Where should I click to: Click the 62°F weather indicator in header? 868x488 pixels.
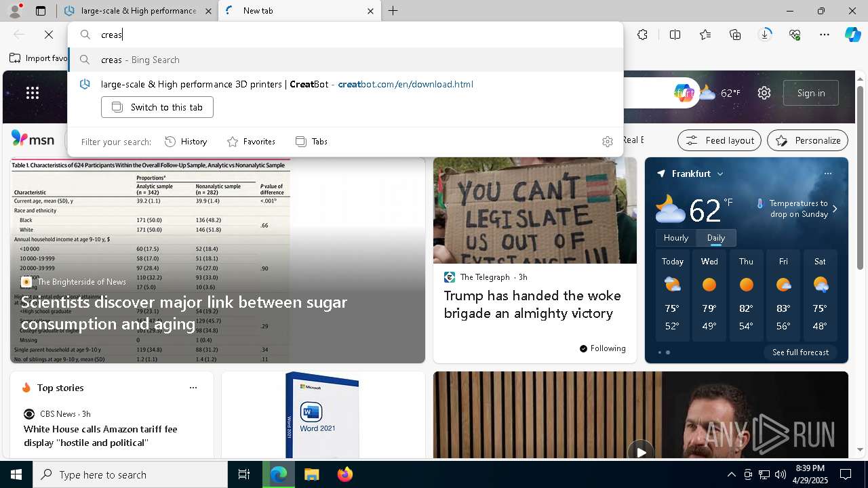[721, 93]
